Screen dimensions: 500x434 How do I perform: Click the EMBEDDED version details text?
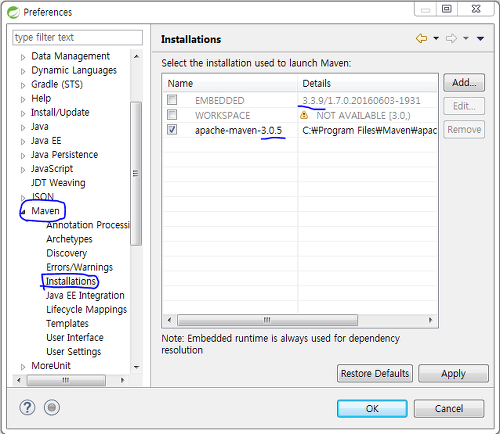point(361,100)
